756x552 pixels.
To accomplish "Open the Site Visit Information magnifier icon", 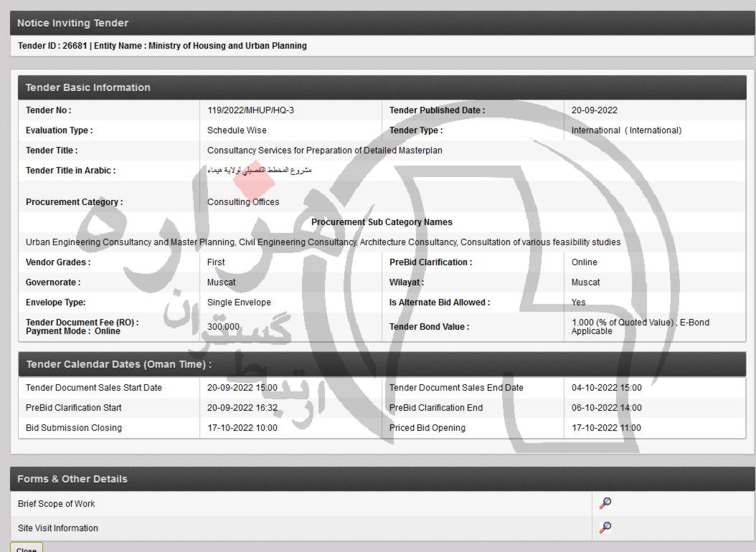I will tap(605, 528).
